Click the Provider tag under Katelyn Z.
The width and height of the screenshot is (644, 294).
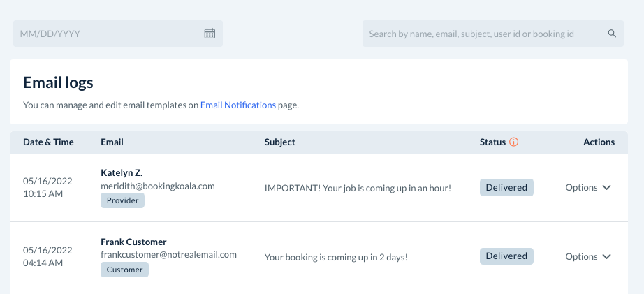(x=124, y=200)
